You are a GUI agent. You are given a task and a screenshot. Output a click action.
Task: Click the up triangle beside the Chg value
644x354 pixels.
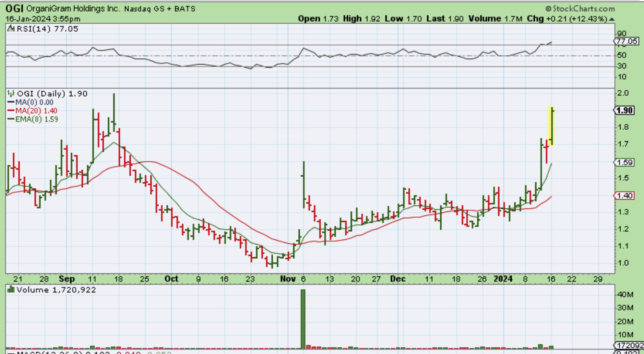(612, 19)
